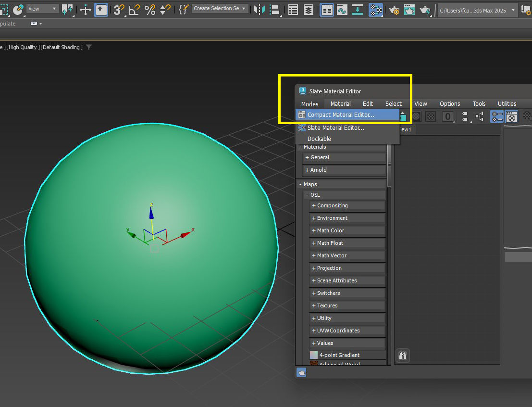
Task: Toggle Dockable option in Modes menu
Action: point(347,139)
